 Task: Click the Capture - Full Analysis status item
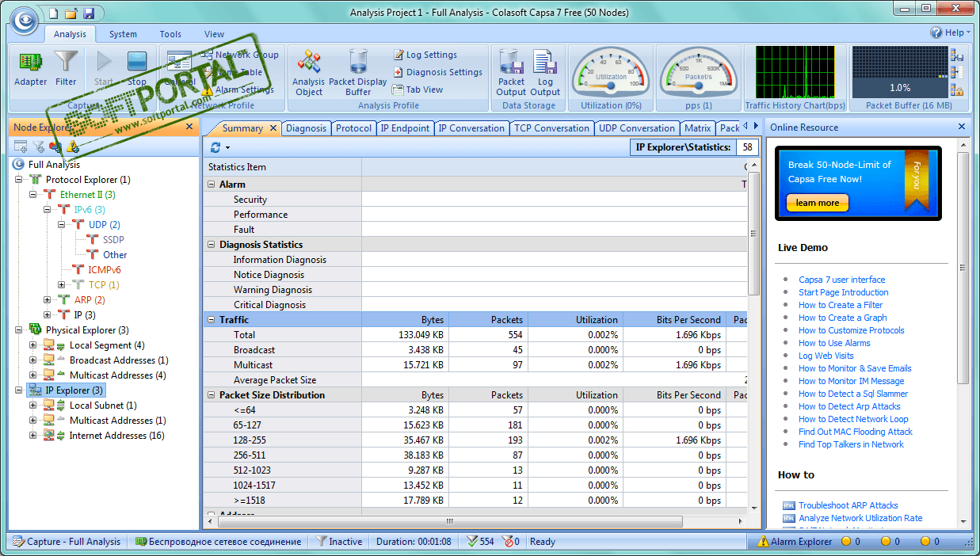pos(67,542)
